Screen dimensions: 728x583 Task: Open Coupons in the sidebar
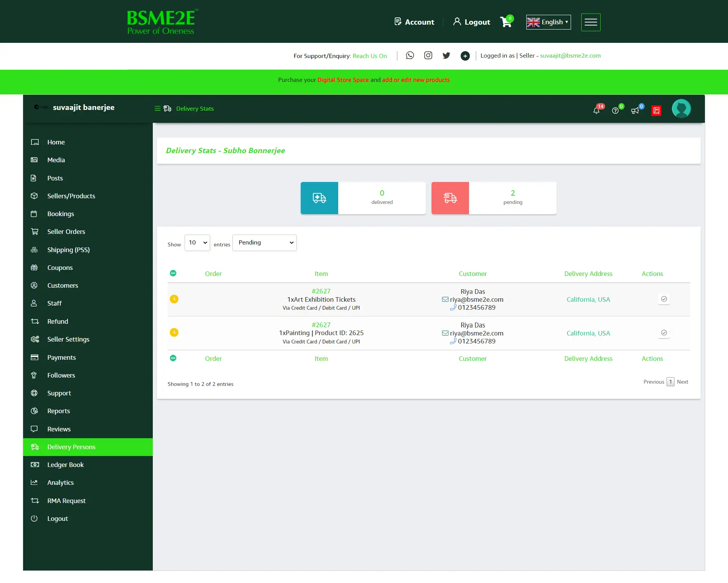pos(88,268)
